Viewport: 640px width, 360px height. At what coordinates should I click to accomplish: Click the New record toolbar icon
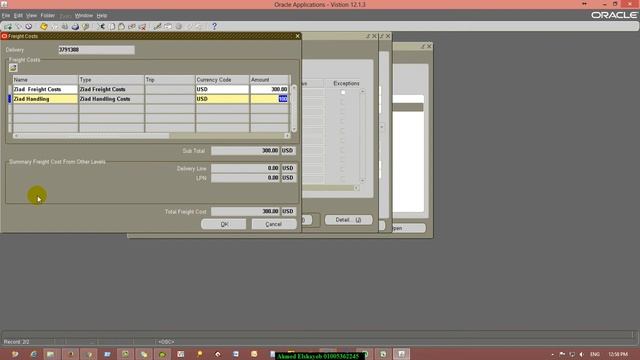[x=8, y=27]
